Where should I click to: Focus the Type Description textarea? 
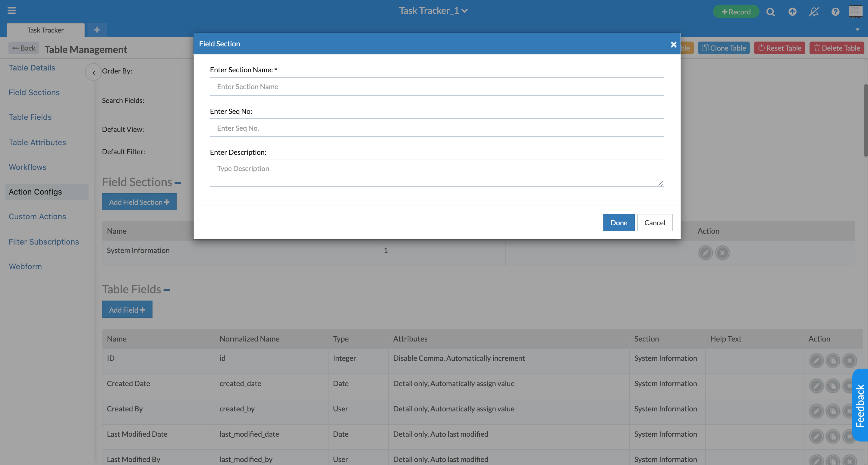point(437,173)
